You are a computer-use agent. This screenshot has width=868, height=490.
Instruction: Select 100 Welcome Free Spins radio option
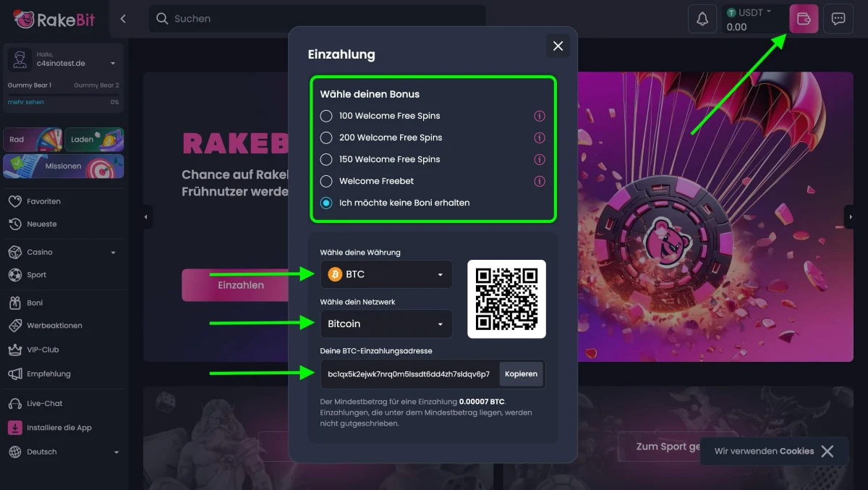point(326,116)
